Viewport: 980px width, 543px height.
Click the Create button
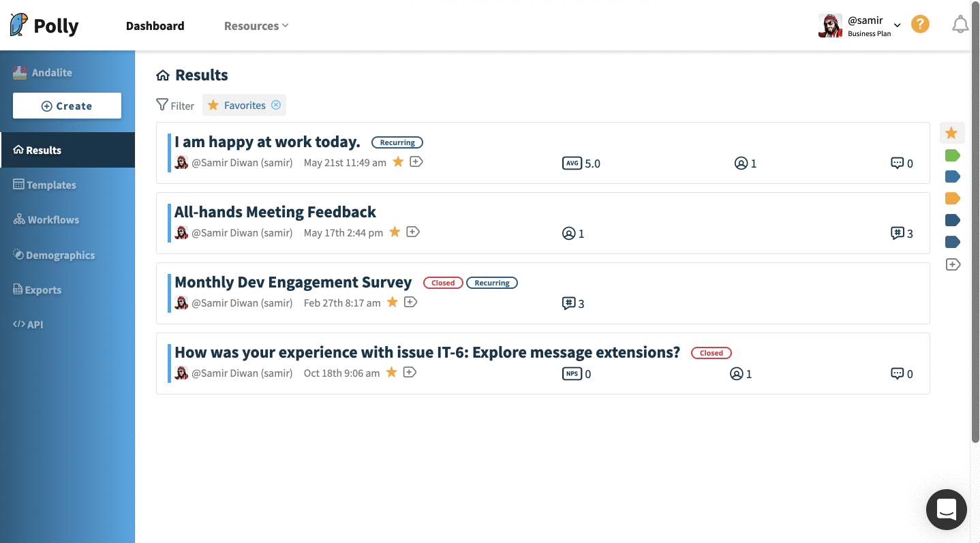tap(67, 106)
